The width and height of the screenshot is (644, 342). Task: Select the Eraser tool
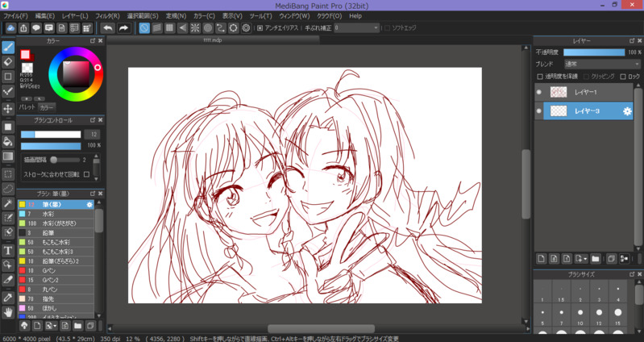(x=8, y=62)
